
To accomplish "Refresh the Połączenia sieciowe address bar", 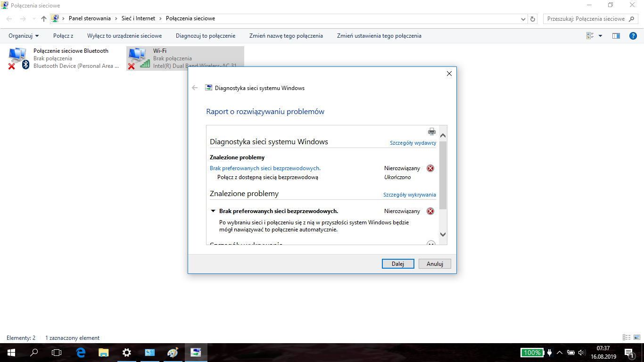I will coord(533,19).
